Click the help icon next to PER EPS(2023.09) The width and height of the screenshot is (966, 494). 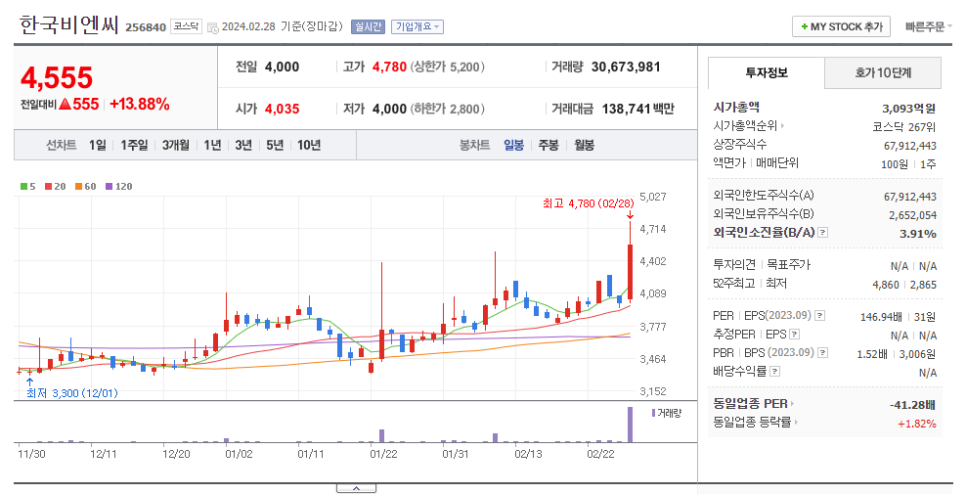(819, 315)
